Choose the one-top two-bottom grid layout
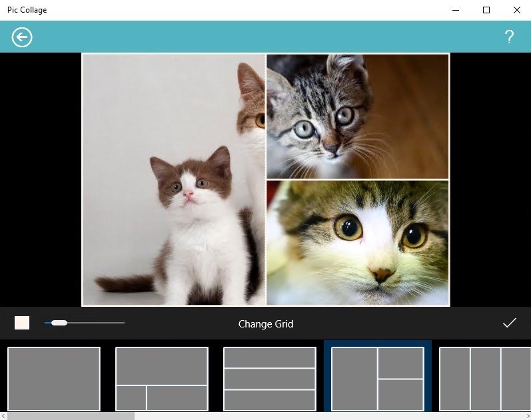531x420 pixels. click(162, 379)
